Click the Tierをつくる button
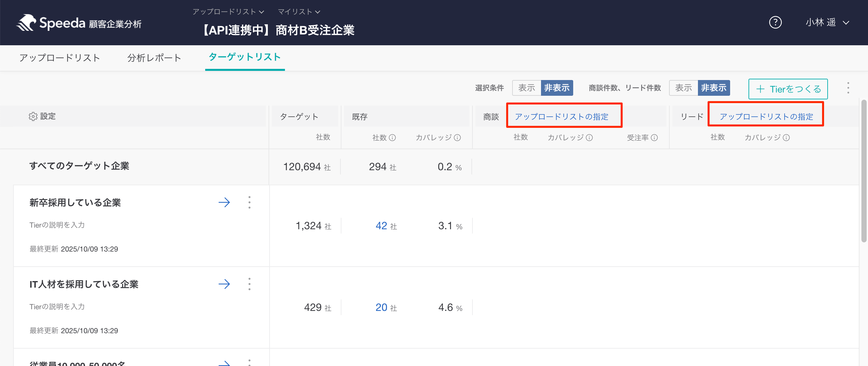The height and width of the screenshot is (366, 868). (x=788, y=89)
